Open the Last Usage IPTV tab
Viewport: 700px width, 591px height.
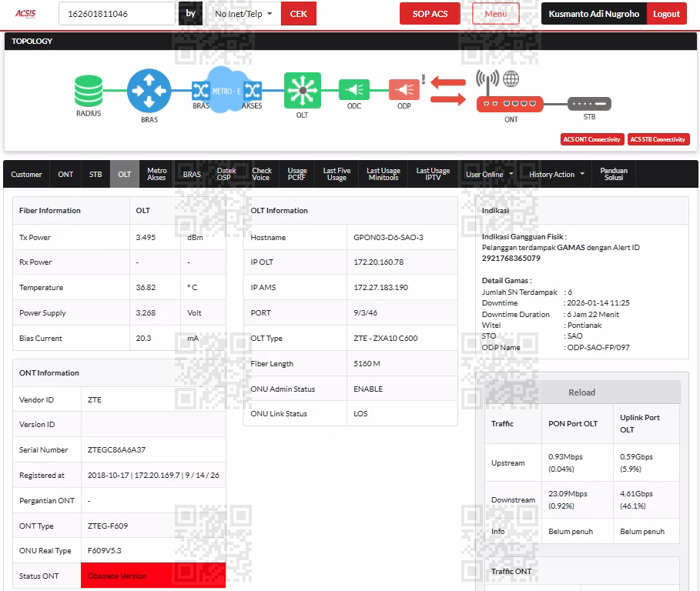click(x=433, y=175)
